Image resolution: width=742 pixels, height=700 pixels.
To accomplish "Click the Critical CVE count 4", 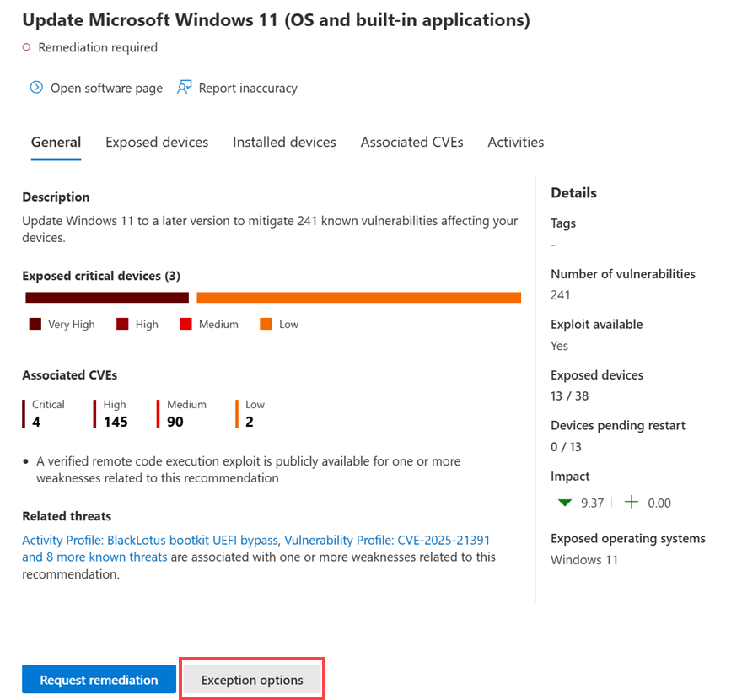I will (x=36, y=422).
